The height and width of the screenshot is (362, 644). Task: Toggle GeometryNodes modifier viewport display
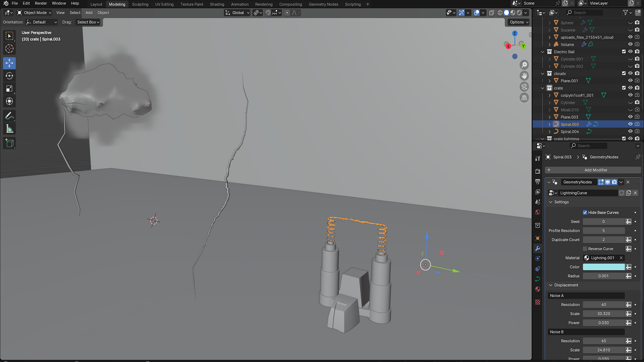(608, 182)
